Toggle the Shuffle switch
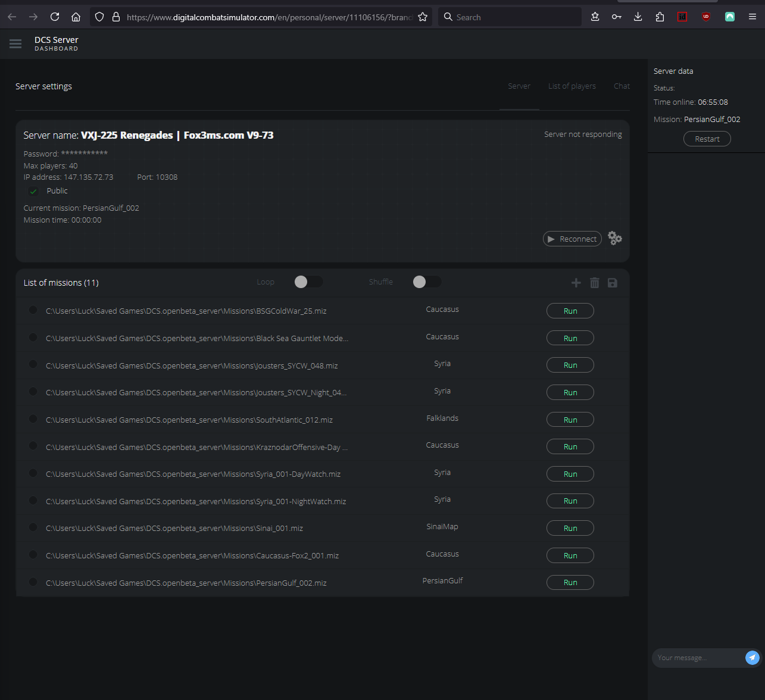Screen dimensions: 765x700 pos(427,282)
